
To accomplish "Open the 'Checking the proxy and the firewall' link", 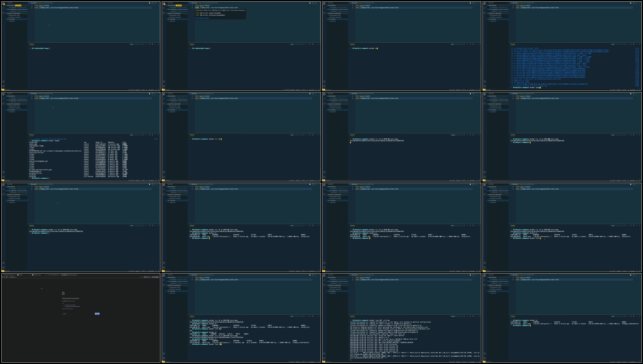I will [x=72, y=306].
